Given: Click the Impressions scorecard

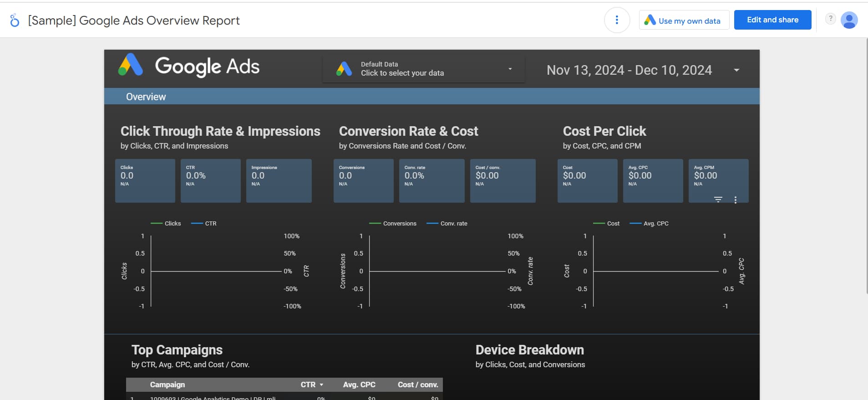Looking at the screenshot, I should point(279,180).
